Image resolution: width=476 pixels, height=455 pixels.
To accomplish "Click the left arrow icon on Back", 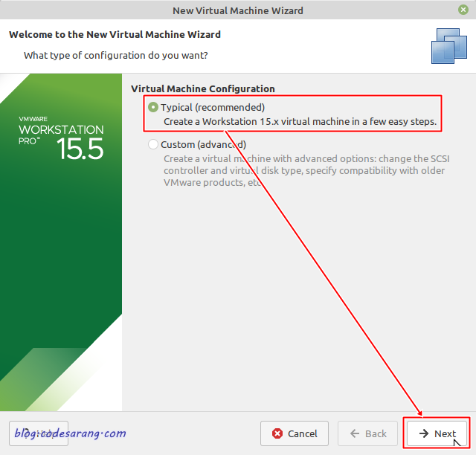I will [355, 433].
